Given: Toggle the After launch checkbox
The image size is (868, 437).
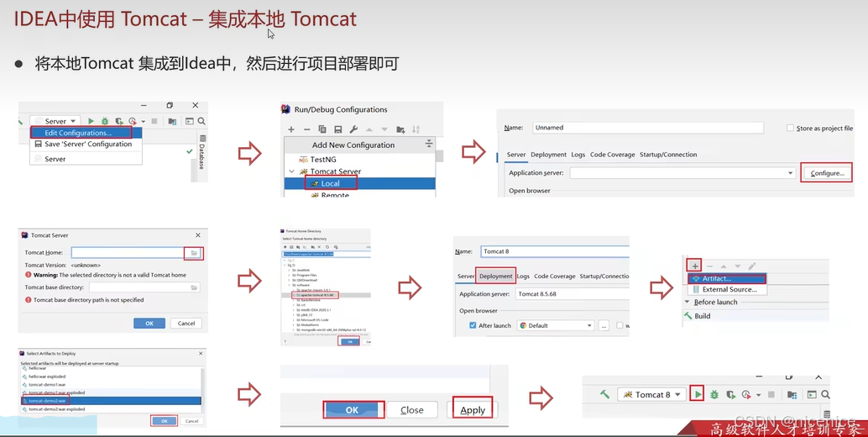Looking at the screenshot, I should pyautogui.click(x=473, y=325).
